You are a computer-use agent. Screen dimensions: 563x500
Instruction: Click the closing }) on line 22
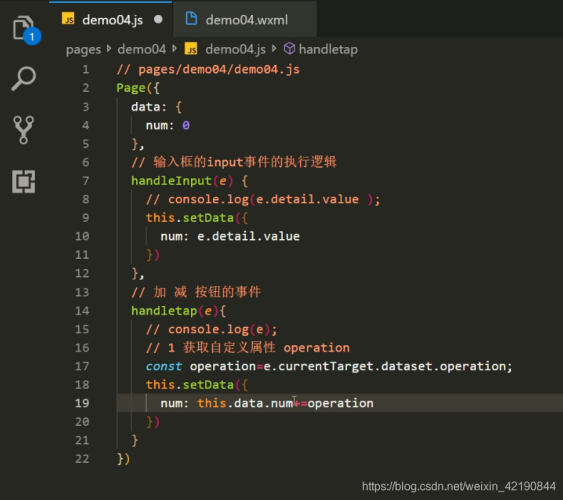coord(124,459)
